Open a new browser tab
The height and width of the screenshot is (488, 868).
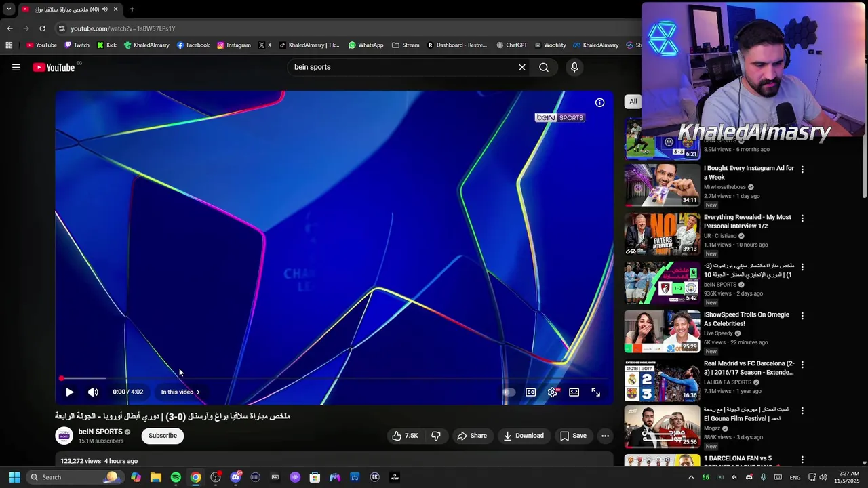click(x=132, y=9)
